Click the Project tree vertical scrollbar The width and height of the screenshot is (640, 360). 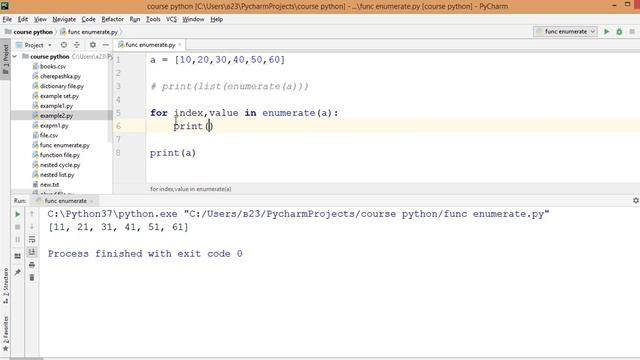click(110, 98)
